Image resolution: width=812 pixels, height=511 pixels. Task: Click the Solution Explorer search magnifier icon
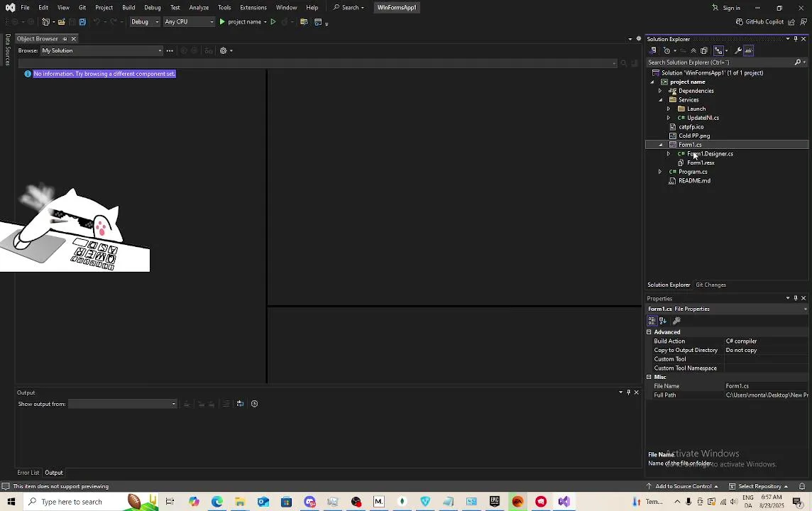pos(798,62)
